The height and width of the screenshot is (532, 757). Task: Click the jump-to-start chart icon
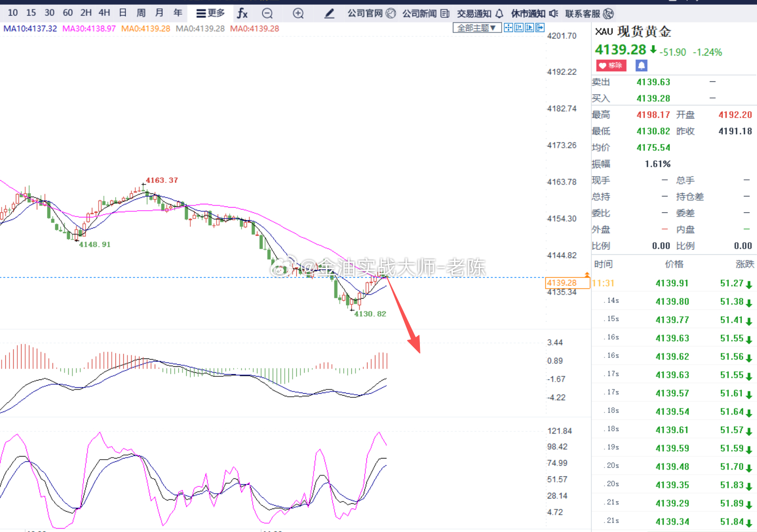(x=518, y=28)
